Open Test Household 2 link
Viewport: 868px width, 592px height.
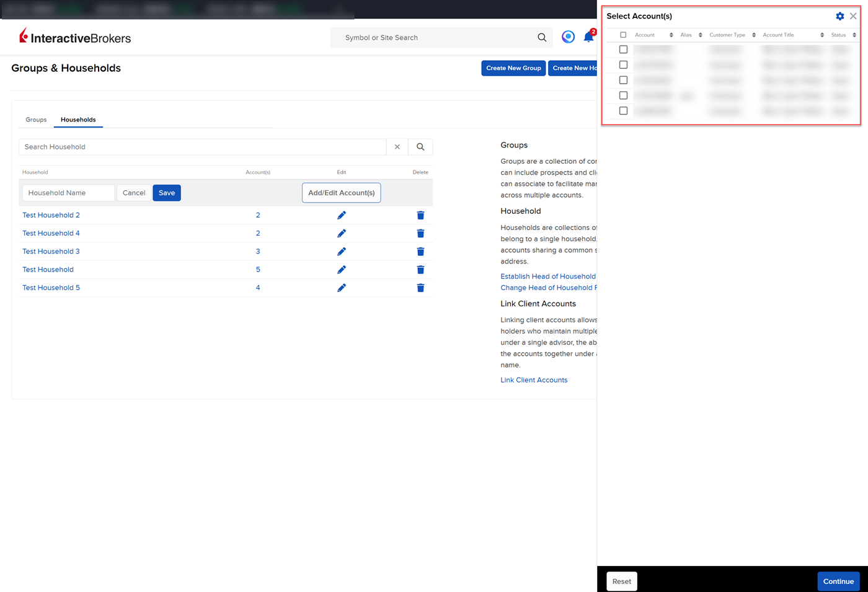click(x=51, y=215)
